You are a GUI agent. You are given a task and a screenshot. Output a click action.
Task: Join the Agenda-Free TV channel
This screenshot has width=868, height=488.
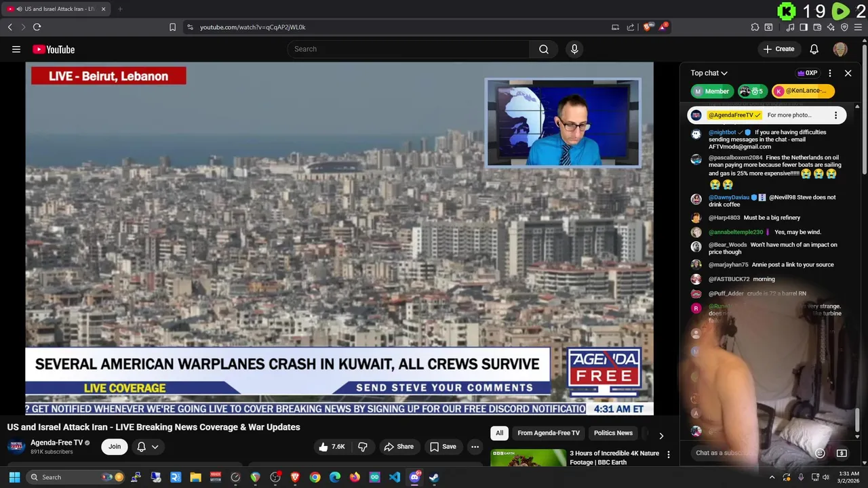point(115,447)
